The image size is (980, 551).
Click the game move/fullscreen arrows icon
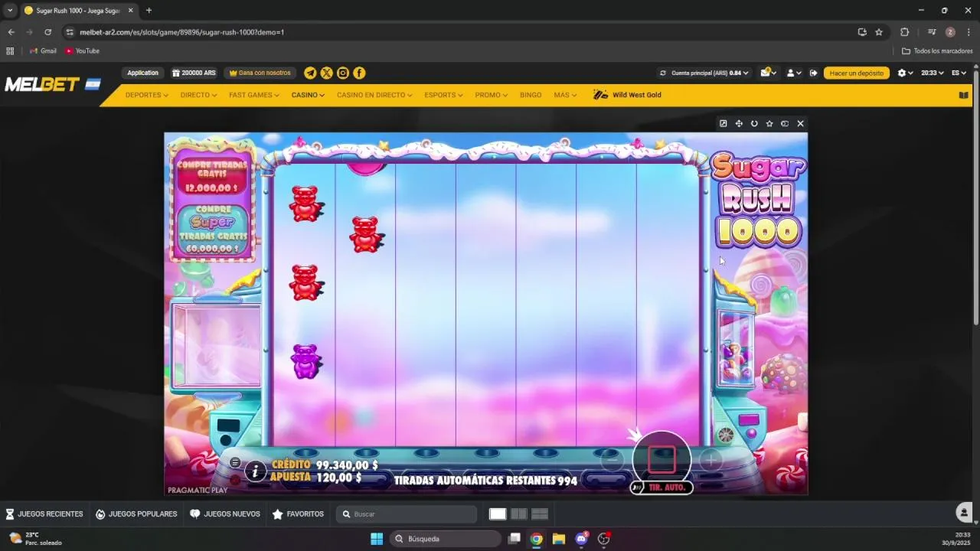pos(739,123)
